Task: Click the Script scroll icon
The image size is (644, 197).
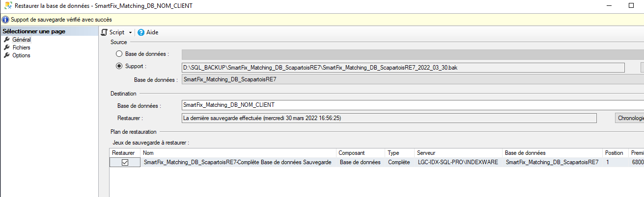Action: pyautogui.click(x=104, y=32)
